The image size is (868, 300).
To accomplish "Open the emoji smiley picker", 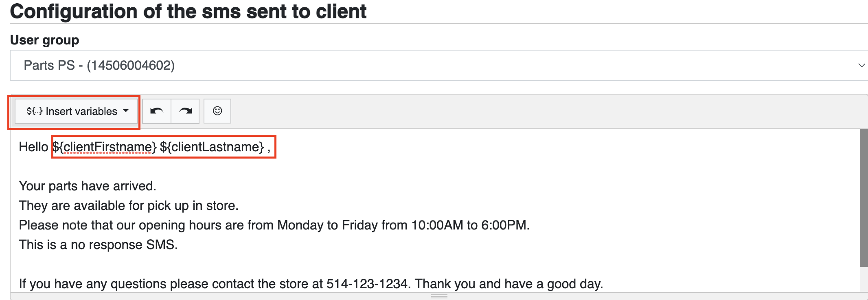I will pos(217,111).
